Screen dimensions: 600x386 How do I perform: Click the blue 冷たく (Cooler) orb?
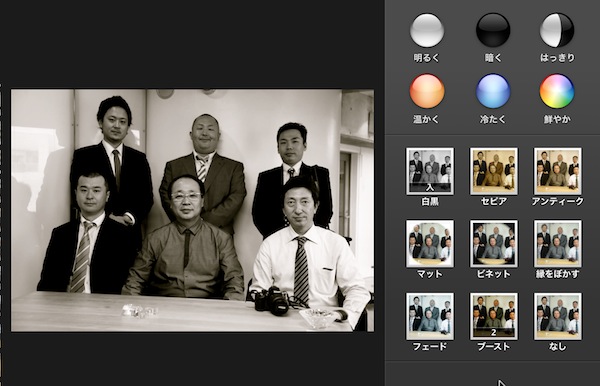click(493, 91)
